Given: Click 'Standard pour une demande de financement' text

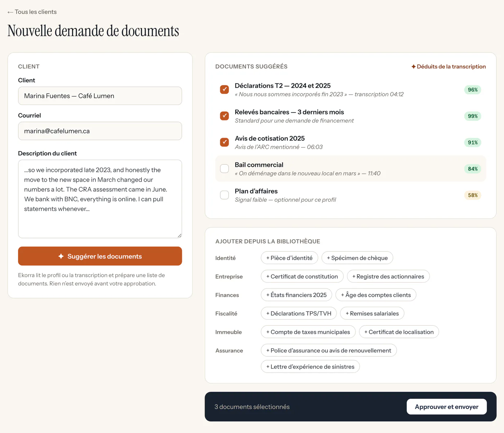Looking at the screenshot, I should 294,120.
